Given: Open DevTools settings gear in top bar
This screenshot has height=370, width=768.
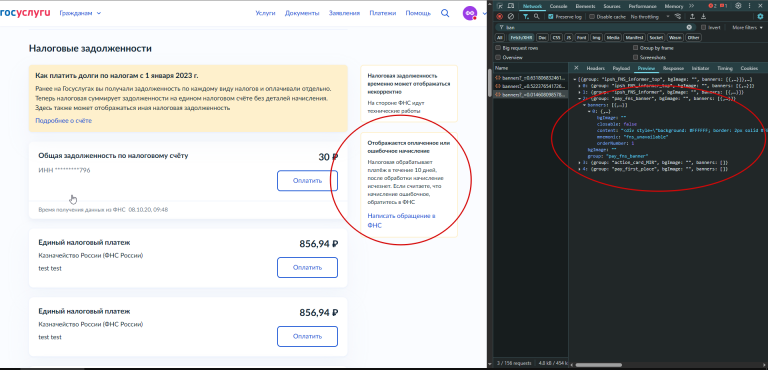Looking at the screenshot, I should coord(738,6).
